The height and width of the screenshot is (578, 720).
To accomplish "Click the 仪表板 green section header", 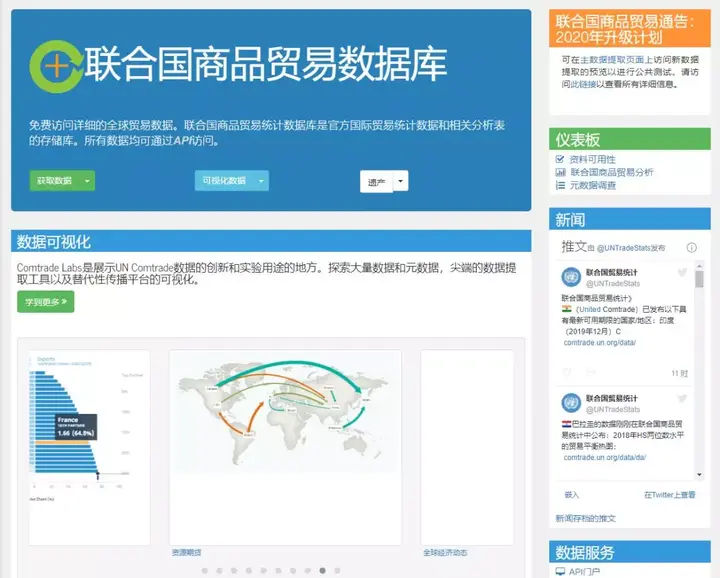I will pos(630,139).
